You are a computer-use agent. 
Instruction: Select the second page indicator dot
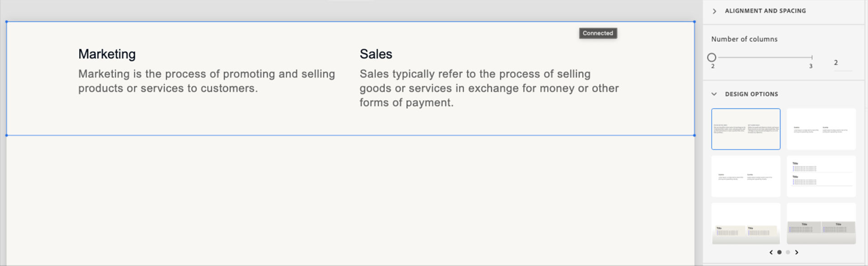[x=788, y=252]
